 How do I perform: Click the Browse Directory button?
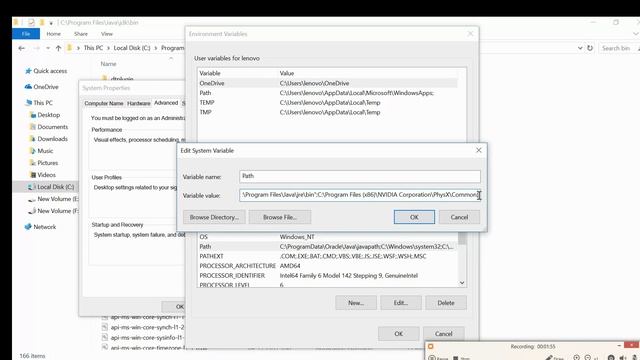(x=214, y=217)
